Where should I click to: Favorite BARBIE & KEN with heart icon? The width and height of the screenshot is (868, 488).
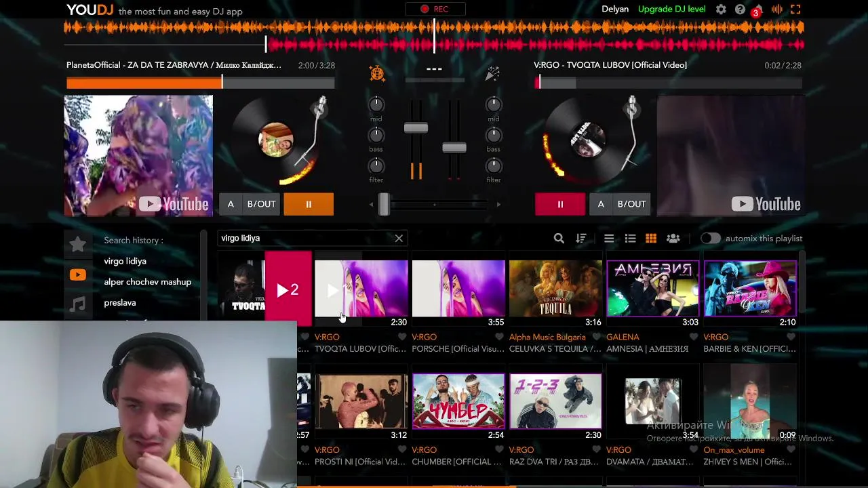[791, 337]
